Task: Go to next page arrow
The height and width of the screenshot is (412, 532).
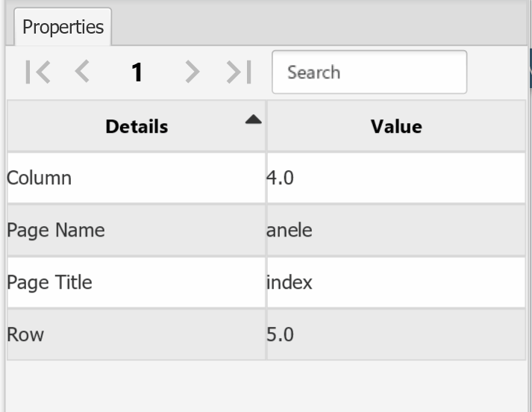Action: (193, 72)
